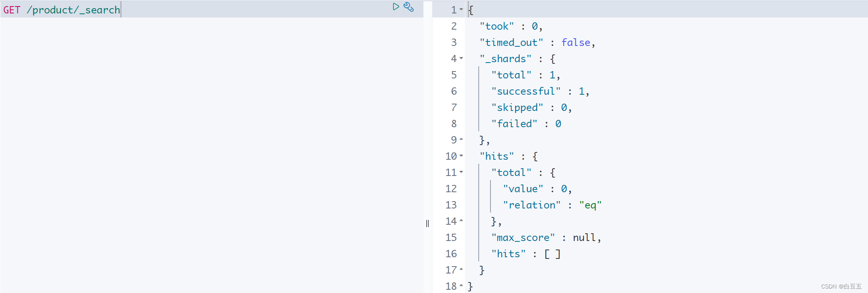Screen dimensions: 868x293
Task: Click the GET method keyword
Action: pyautogui.click(x=12, y=10)
